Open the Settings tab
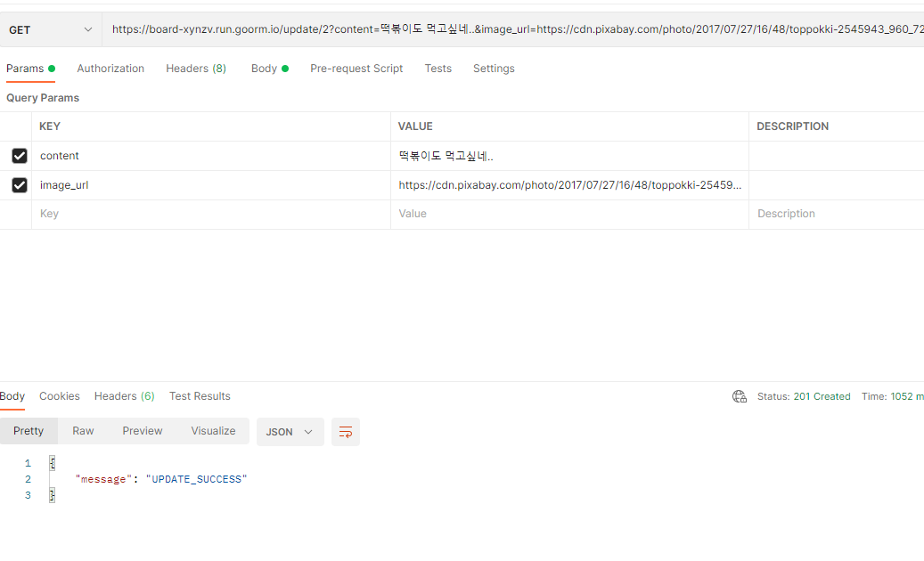 tap(494, 69)
